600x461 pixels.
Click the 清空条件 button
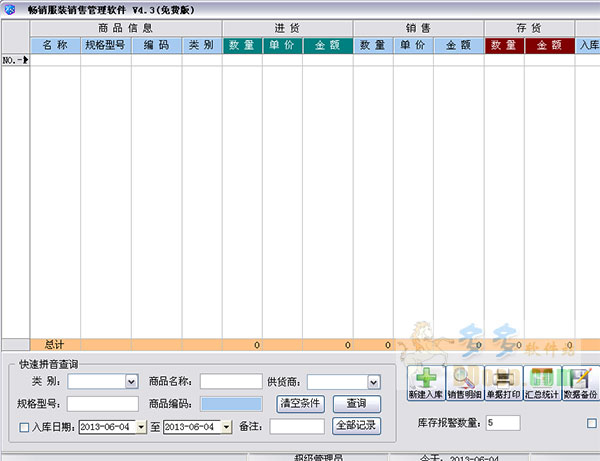point(300,404)
